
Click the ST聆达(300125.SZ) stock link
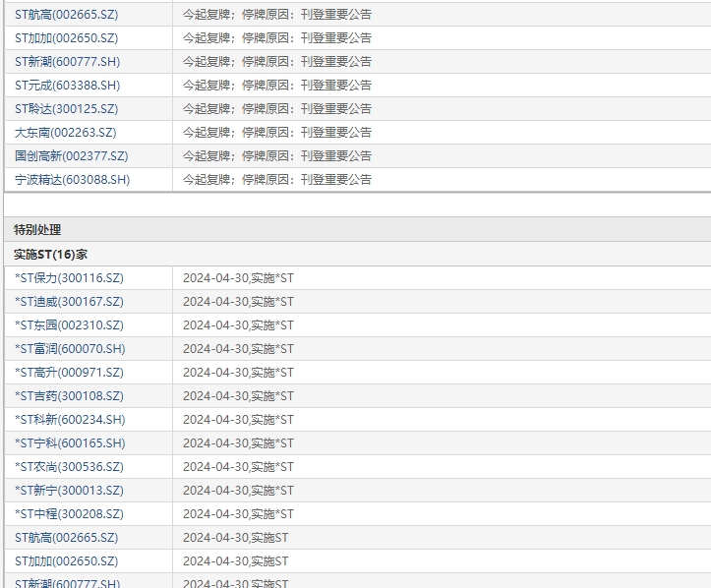point(66,109)
